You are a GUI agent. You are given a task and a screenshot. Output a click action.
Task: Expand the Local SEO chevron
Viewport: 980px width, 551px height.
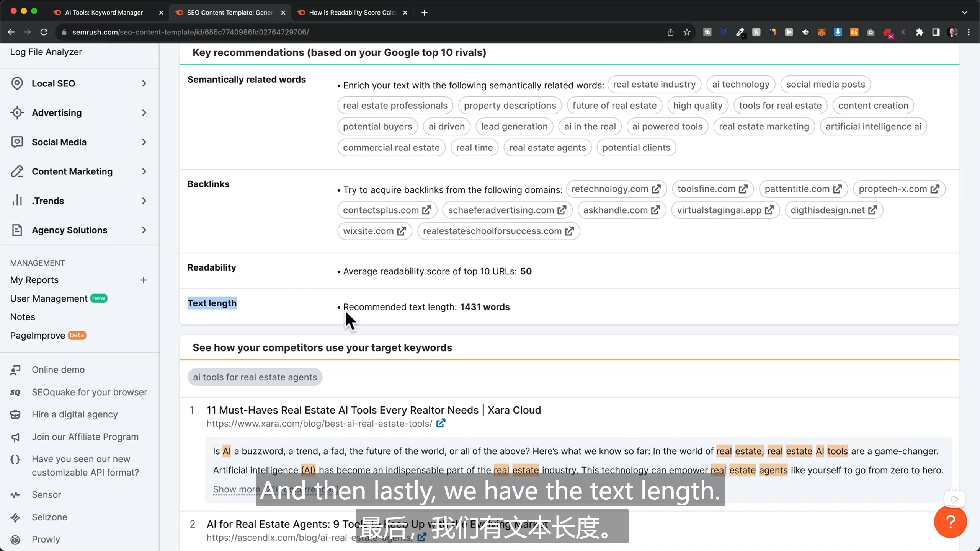144,83
